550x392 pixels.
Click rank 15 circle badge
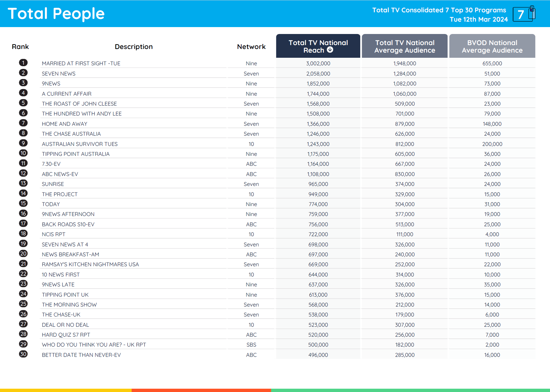click(23, 203)
